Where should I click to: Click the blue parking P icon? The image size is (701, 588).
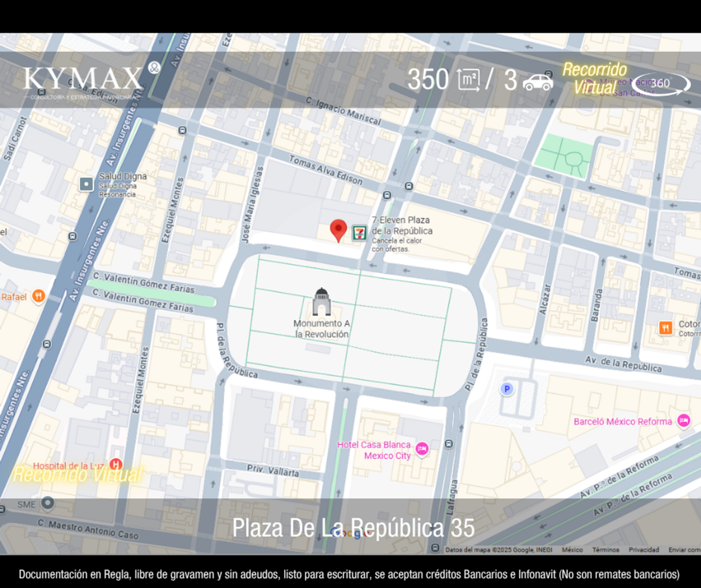(507, 389)
